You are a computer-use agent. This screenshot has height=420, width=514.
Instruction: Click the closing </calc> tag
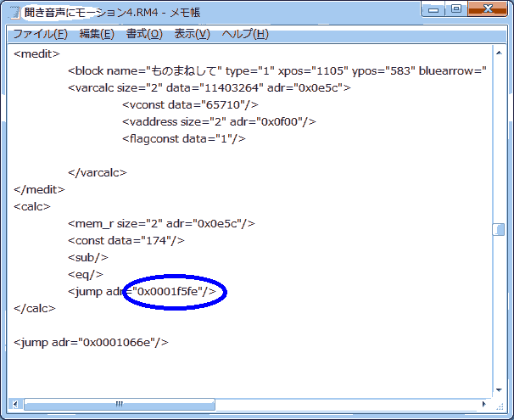coord(35,309)
